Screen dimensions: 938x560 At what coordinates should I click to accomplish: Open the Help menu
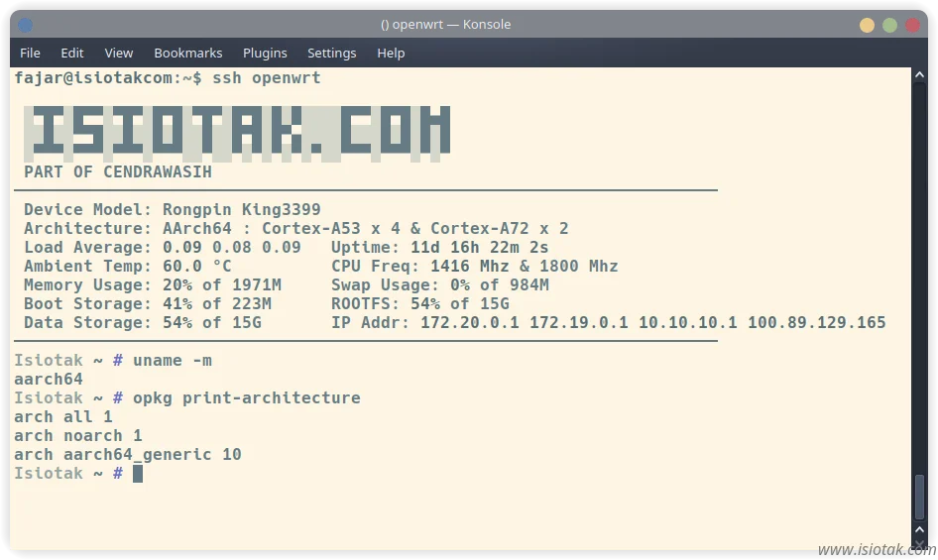[x=391, y=53]
